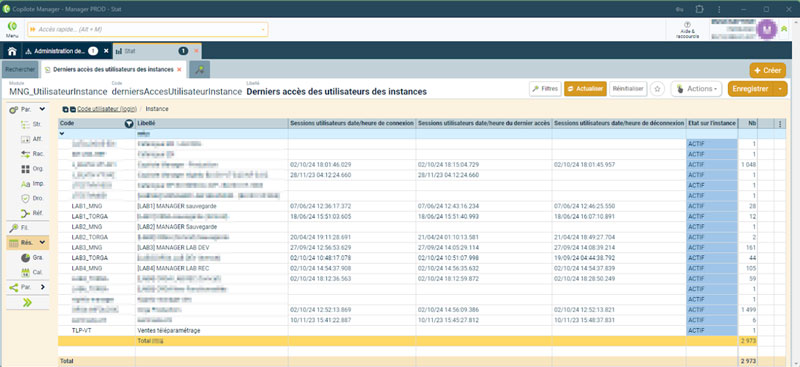Click the Filtres button

pos(545,89)
